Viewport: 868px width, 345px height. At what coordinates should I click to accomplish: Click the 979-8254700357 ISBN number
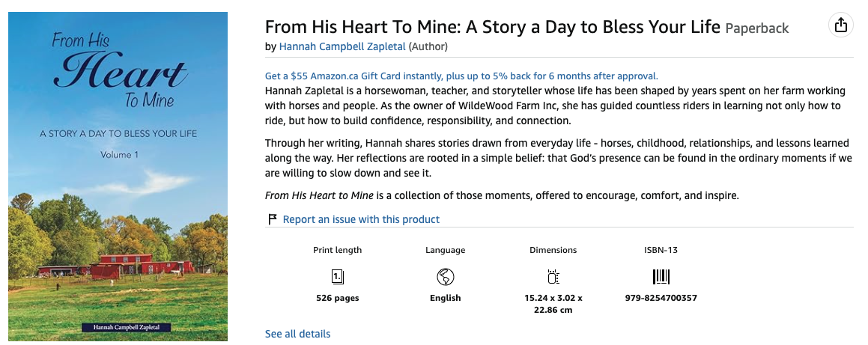pos(661,298)
